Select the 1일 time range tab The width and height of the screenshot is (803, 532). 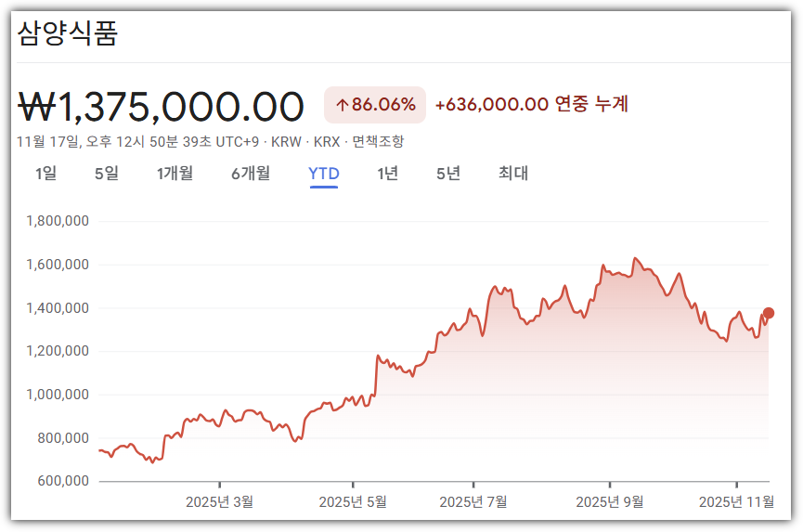pos(45,173)
